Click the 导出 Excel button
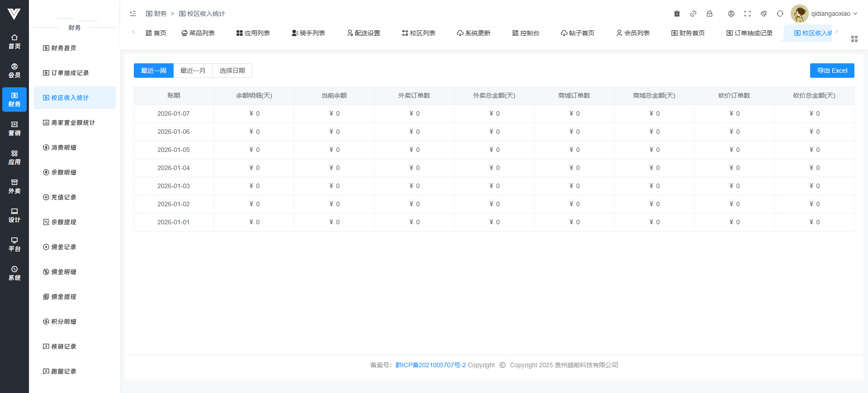Viewport: 868px width, 393px height. (832, 71)
